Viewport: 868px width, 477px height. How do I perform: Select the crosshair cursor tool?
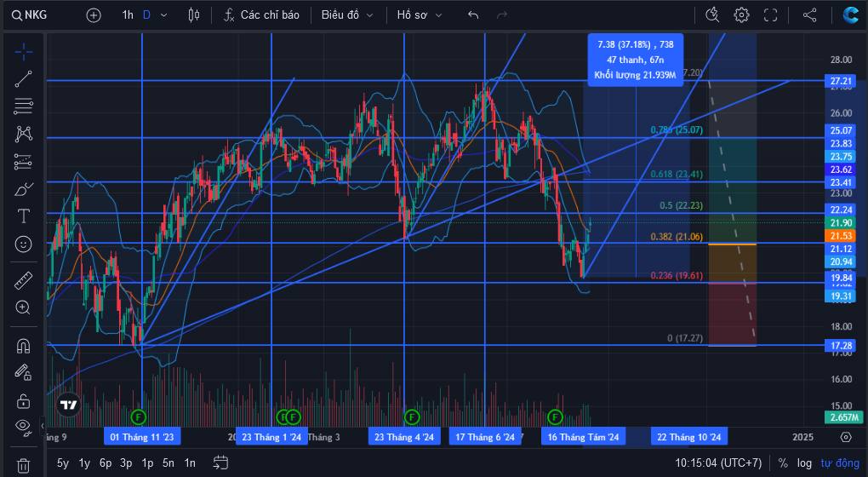coord(23,53)
